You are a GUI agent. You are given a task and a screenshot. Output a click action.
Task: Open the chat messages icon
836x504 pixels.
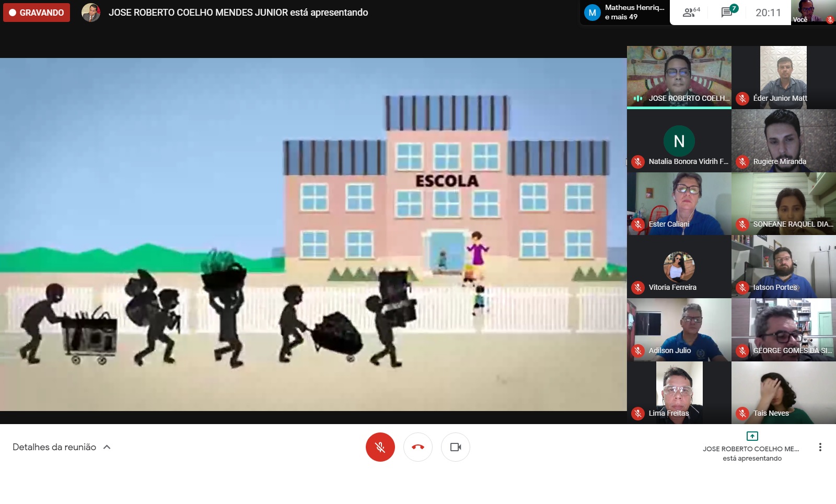tap(727, 13)
